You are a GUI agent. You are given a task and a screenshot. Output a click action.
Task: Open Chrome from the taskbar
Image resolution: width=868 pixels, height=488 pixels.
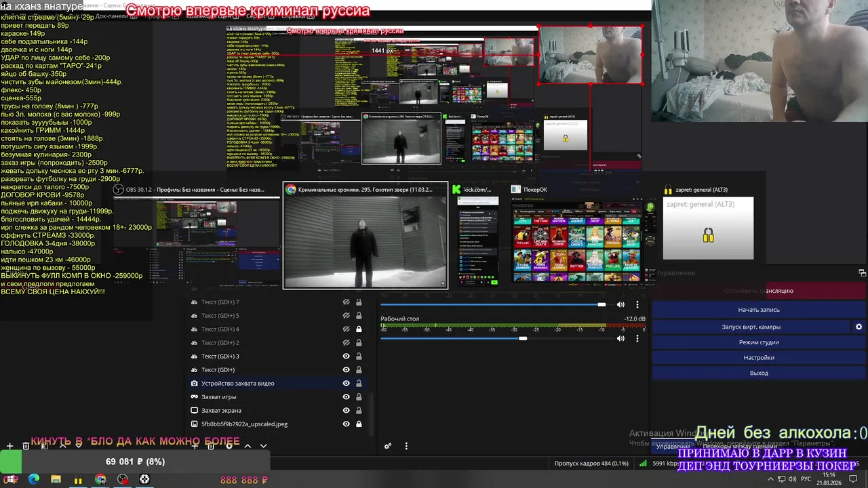point(100,479)
